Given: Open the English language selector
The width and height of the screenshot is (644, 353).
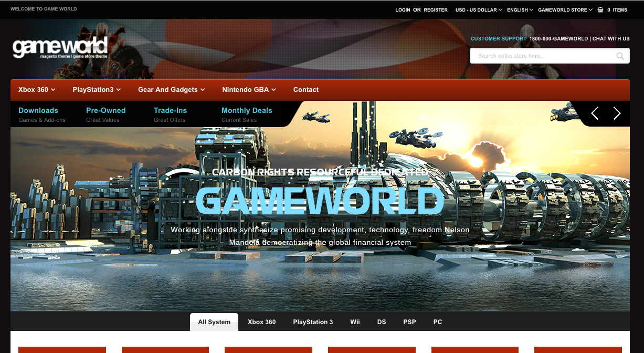Looking at the screenshot, I should [520, 10].
